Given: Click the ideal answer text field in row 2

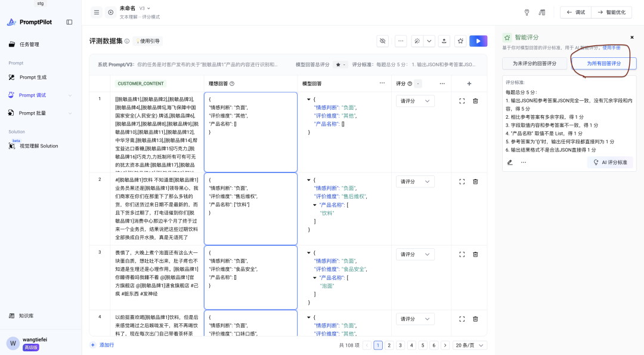Looking at the screenshot, I should pyautogui.click(x=250, y=209).
